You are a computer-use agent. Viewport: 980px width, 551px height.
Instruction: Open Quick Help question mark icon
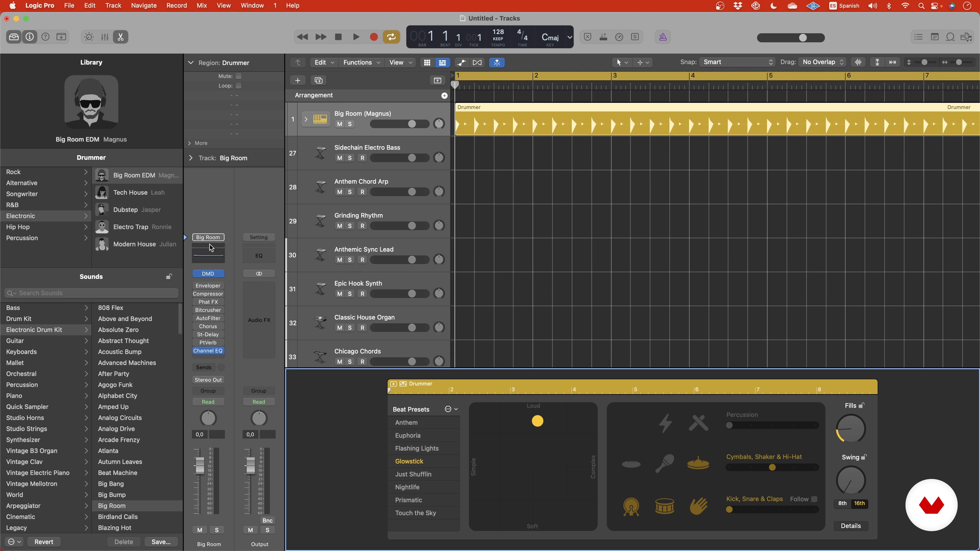pos(45,37)
